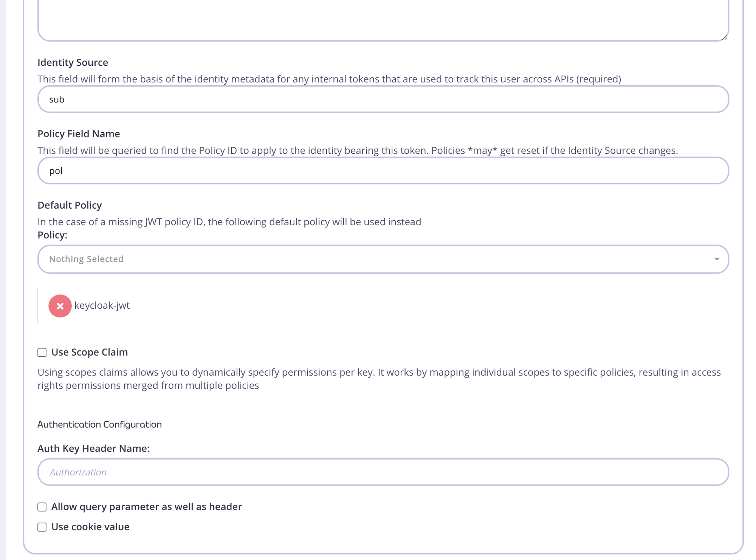
Task: Tick the Allow query parameter checkbox
Action: coord(42,507)
